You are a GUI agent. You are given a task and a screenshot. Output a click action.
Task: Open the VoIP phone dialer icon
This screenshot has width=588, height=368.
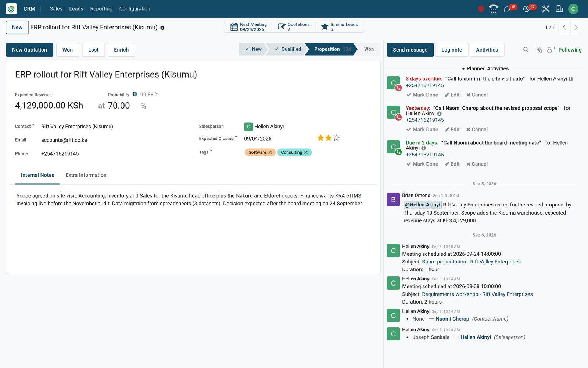point(494,9)
